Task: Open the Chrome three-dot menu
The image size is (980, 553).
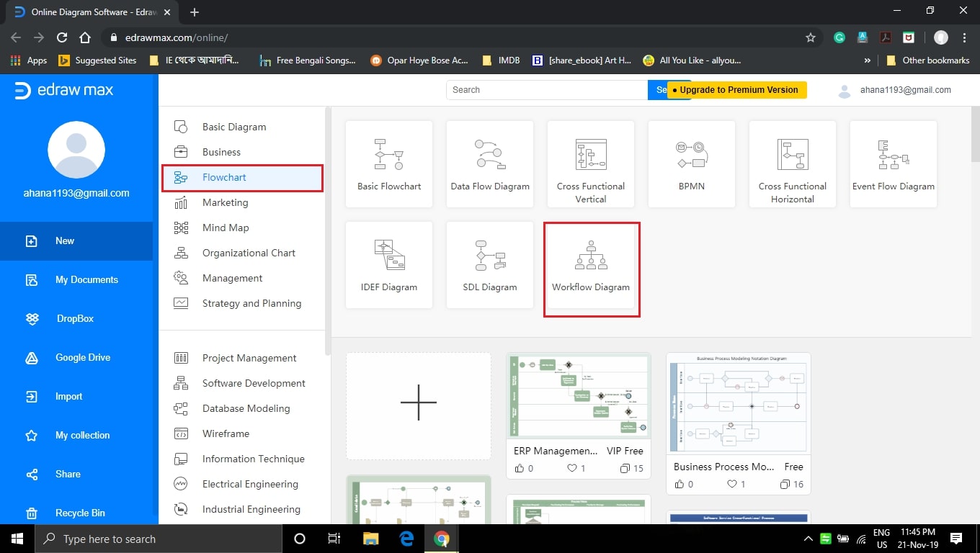Action: click(x=965, y=37)
